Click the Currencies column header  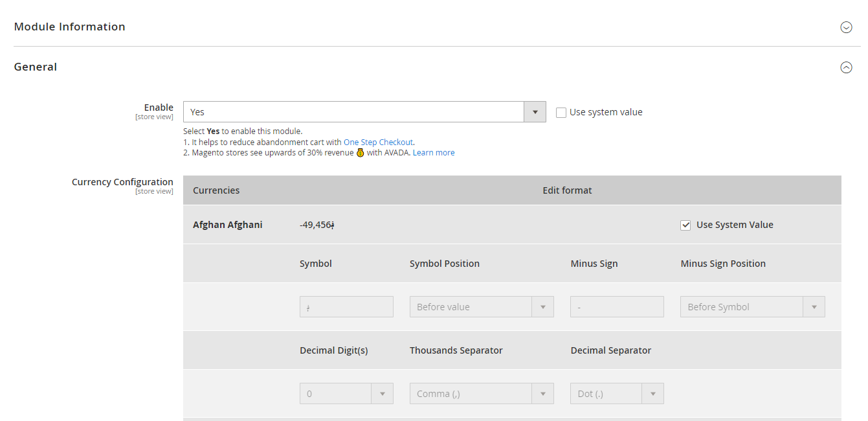(x=216, y=190)
